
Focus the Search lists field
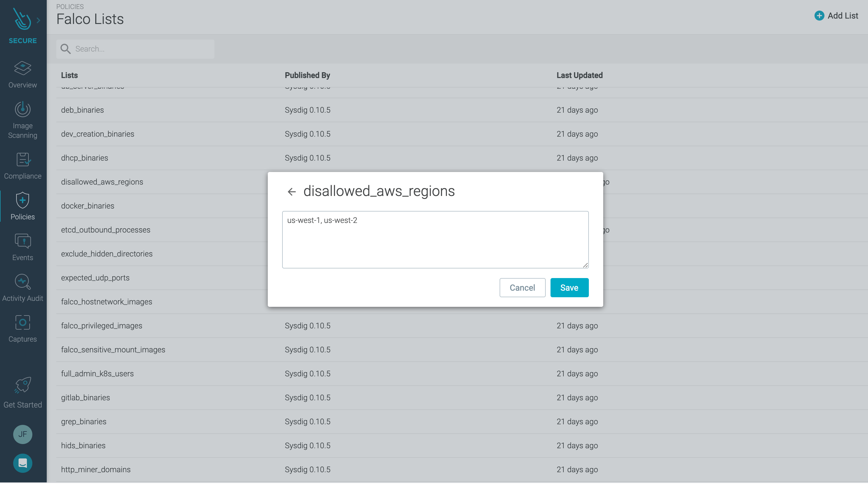point(135,49)
